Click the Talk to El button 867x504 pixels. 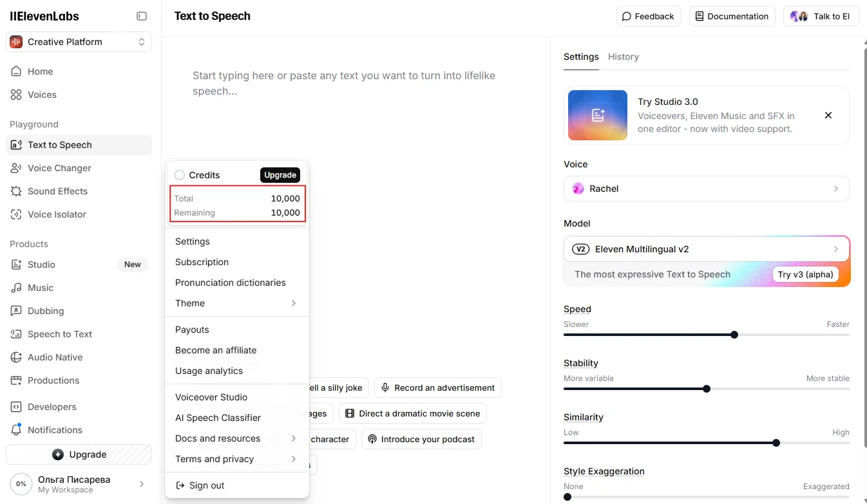(821, 17)
